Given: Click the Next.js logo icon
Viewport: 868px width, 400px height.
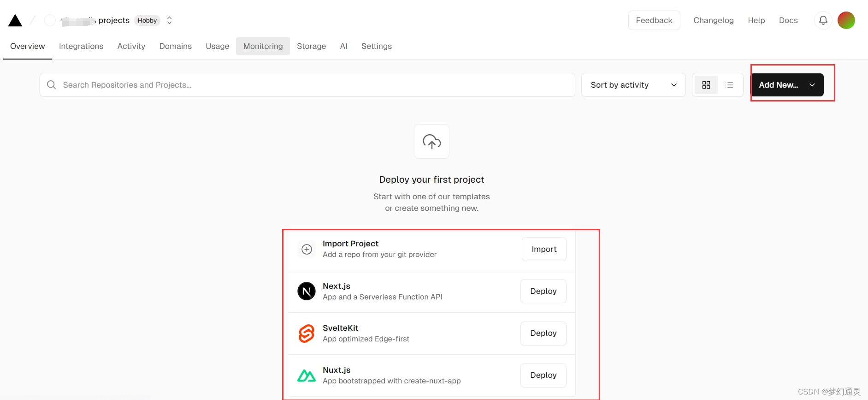Looking at the screenshot, I should click(307, 291).
